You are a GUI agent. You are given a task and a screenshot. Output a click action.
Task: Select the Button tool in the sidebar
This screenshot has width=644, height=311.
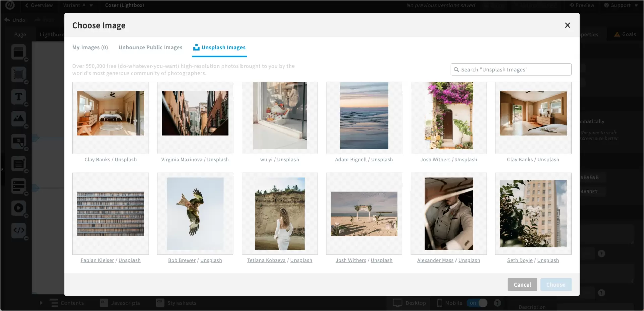[19, 142]
